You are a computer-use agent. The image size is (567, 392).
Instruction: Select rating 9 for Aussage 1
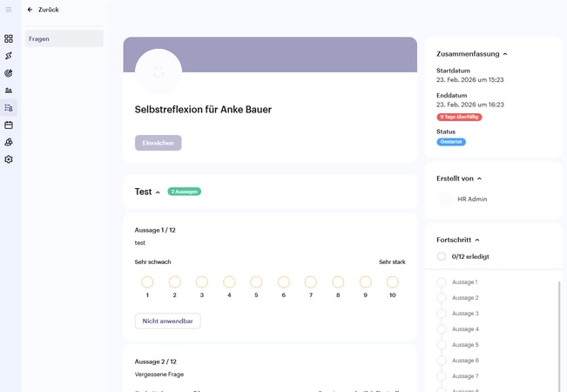(365, 282)
